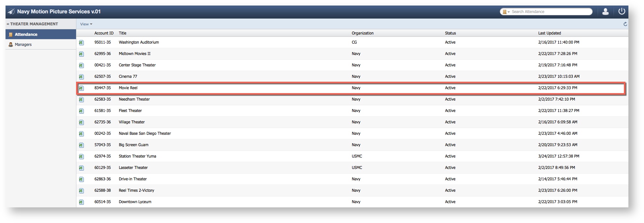Open the user profile icon
The image size is (644, 223).
point(605,12)
